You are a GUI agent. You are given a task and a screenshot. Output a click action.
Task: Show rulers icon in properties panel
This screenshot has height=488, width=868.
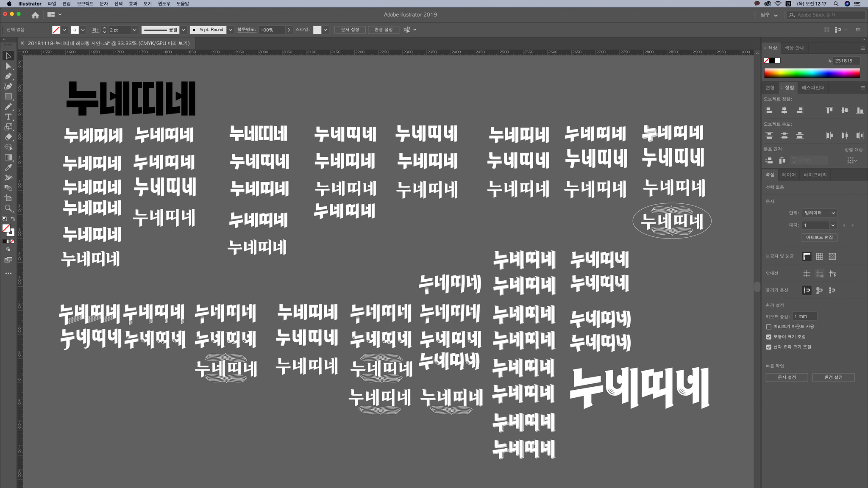click(x=807, y=257)
